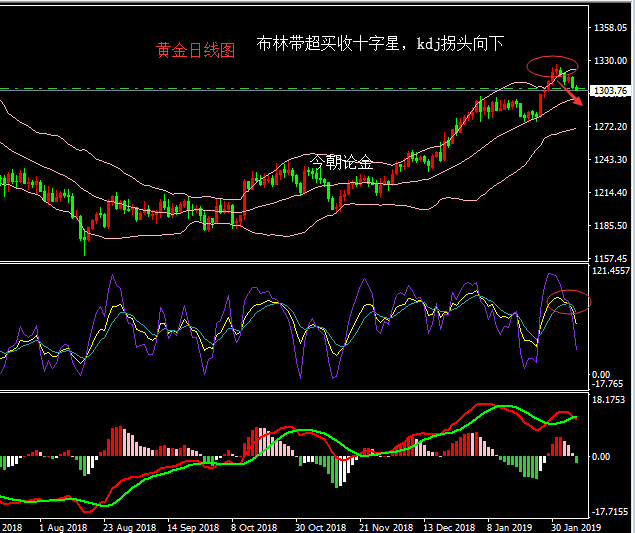Viewport: 635px width, 533px height.
Task: Click the 1185.50 price axis label
Action: pyautogui.click(x=610, y=226)
